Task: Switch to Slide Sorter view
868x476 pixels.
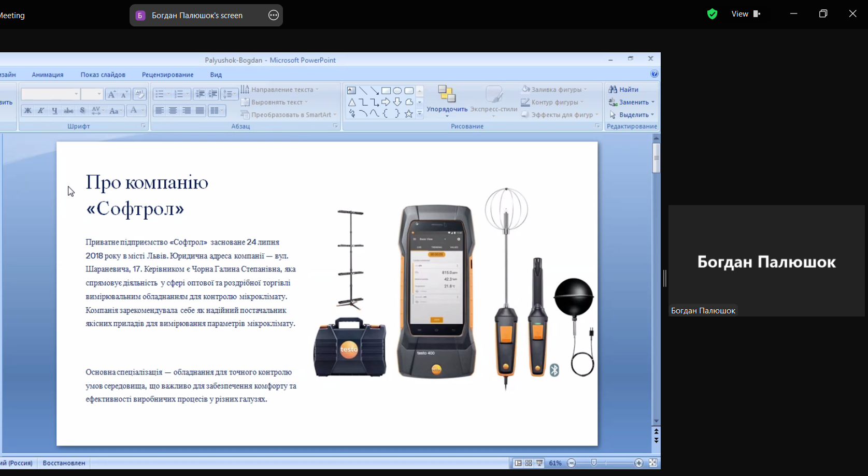Action: tap(529, 463)
